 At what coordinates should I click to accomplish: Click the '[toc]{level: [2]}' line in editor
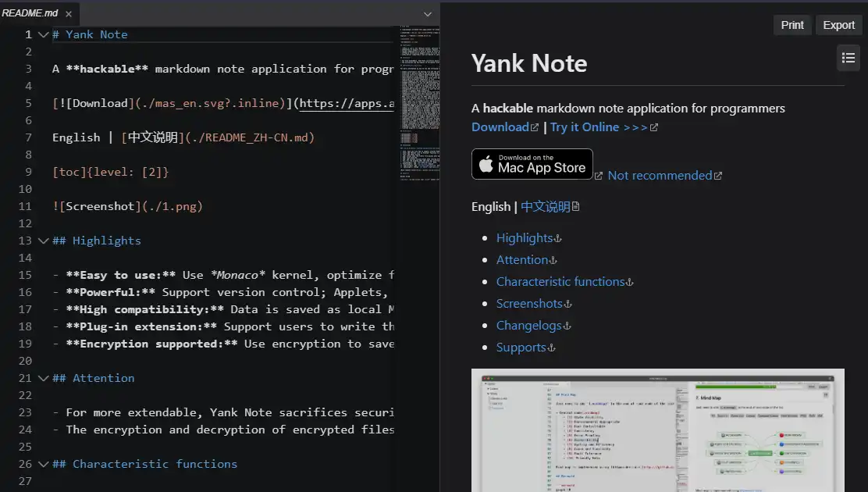[111, 172]
